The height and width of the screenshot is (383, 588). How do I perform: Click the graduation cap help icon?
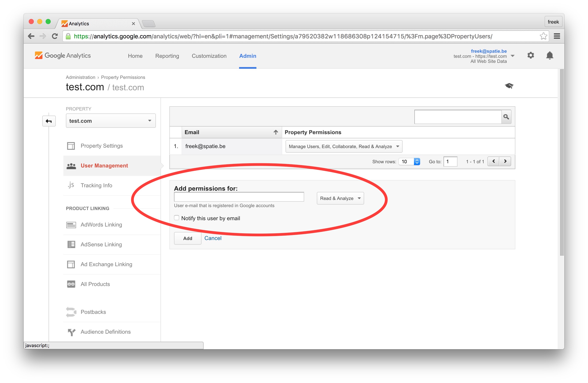point(509,86)
